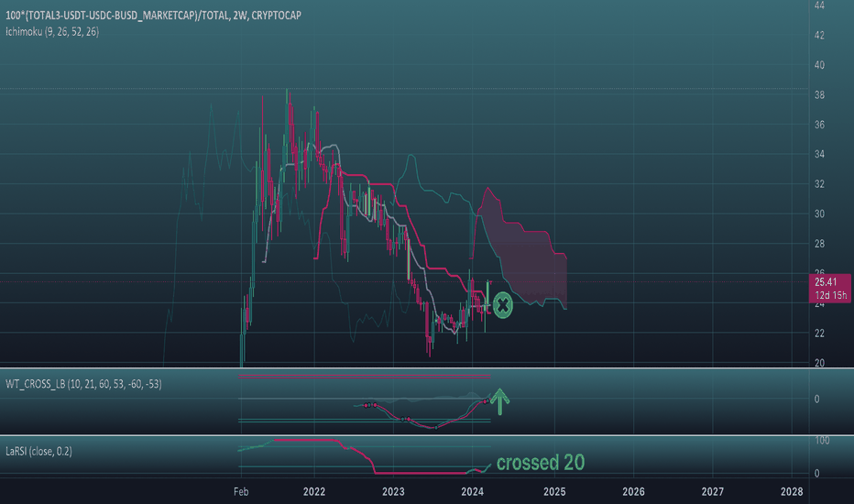The image size is (854, 504).
Task: Click the 22 price axis label
Action: (x=819, y=333)
